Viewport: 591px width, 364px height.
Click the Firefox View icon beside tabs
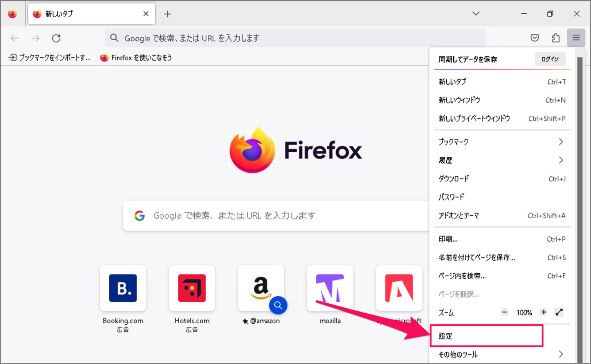[13, 14]
